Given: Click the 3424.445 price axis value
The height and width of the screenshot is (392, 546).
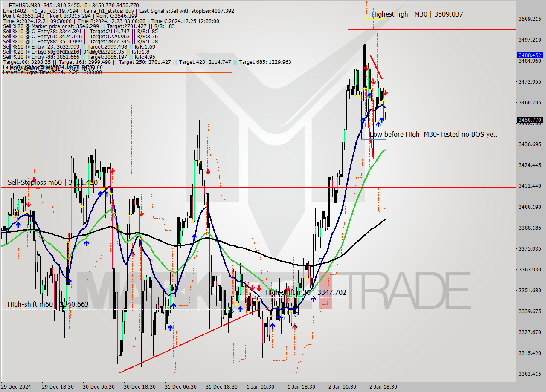Looking at the screenshot, I should click(529, 165).
